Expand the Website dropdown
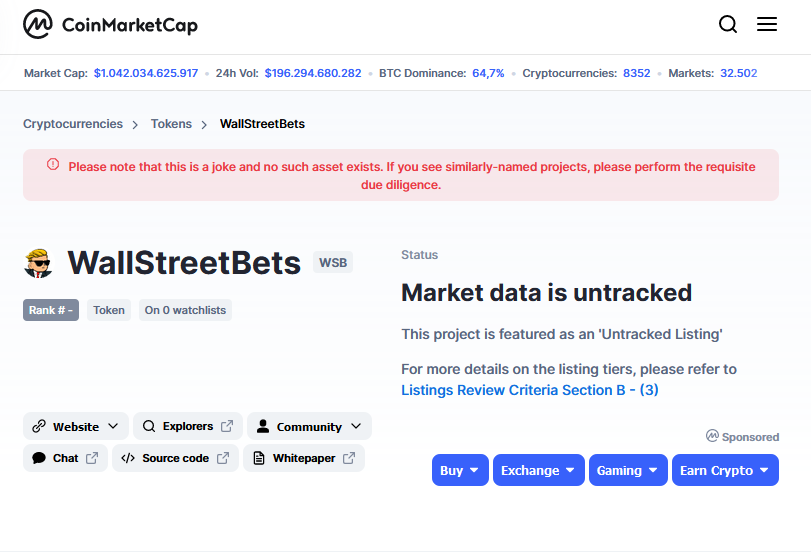The width and height of the screenshot is (811, 554). (x=75, y=426)
